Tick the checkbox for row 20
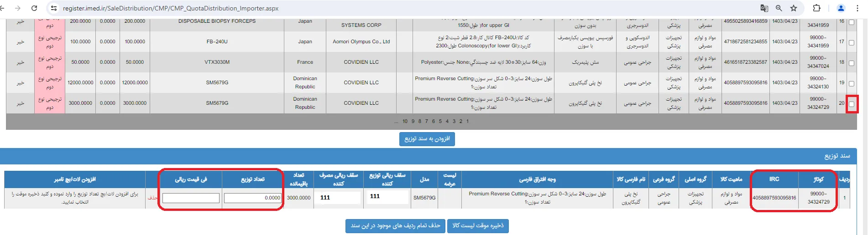 click(x=852, y=104)
